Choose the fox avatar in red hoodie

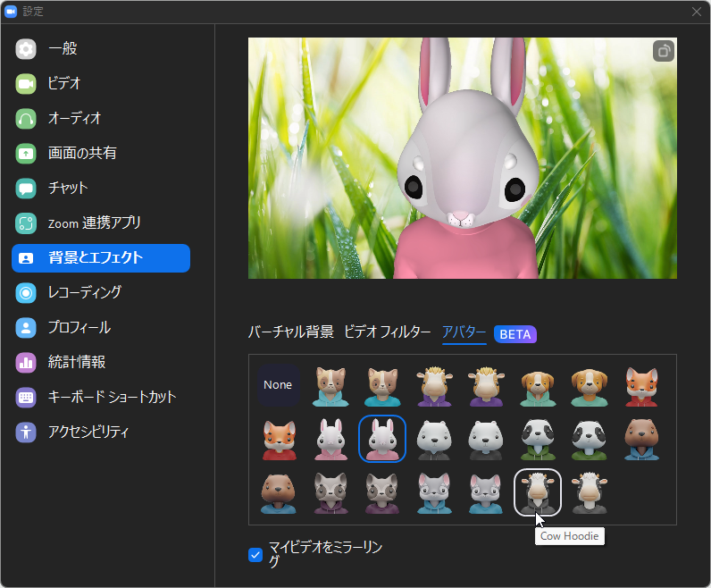641,387
